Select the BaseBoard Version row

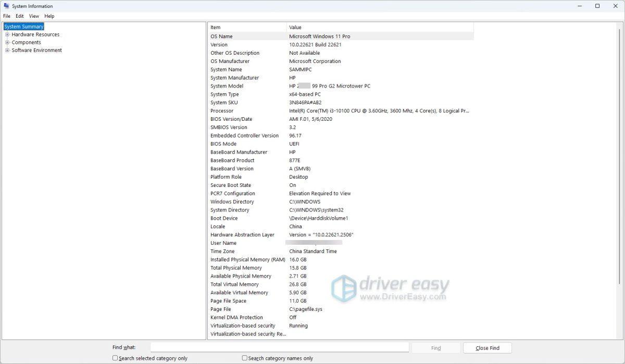click(341, 169)
